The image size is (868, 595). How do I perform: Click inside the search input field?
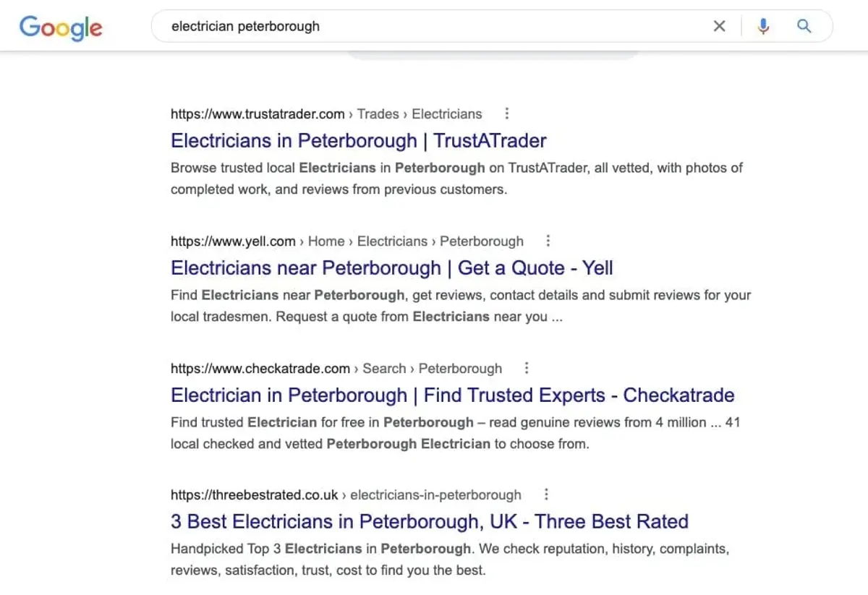pos(362,26)
